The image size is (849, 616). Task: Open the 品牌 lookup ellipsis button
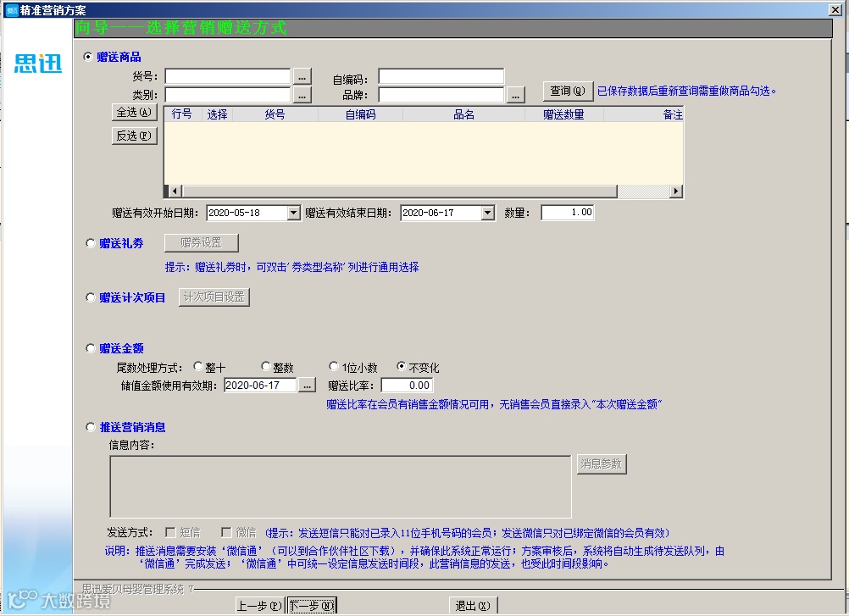point(515,95)
